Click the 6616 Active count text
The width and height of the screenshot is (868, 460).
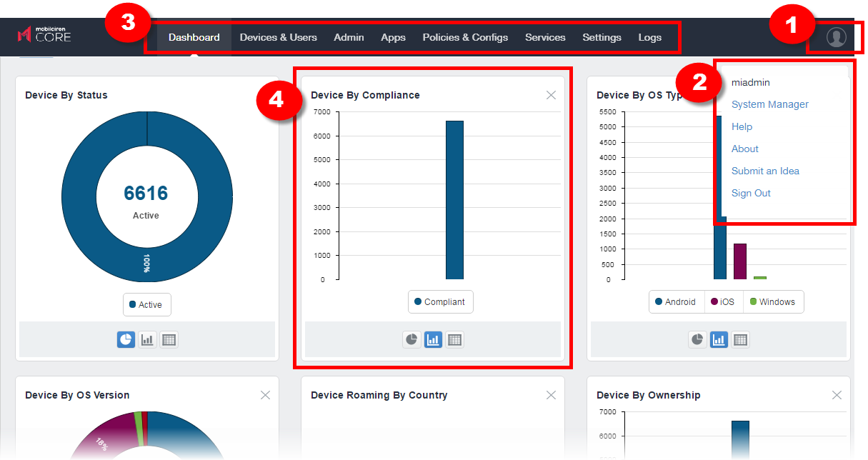pos(146,194)
